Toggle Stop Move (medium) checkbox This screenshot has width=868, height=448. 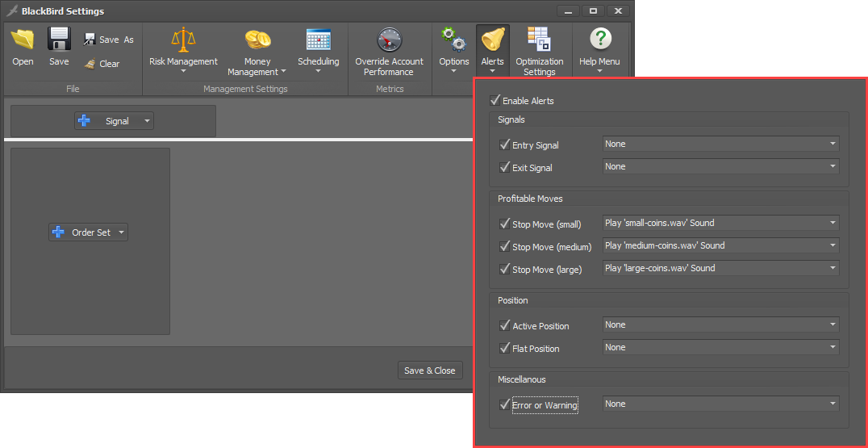(504, 246)
